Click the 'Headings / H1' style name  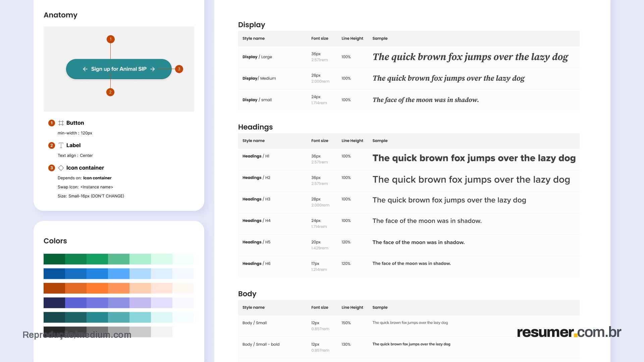256,156
